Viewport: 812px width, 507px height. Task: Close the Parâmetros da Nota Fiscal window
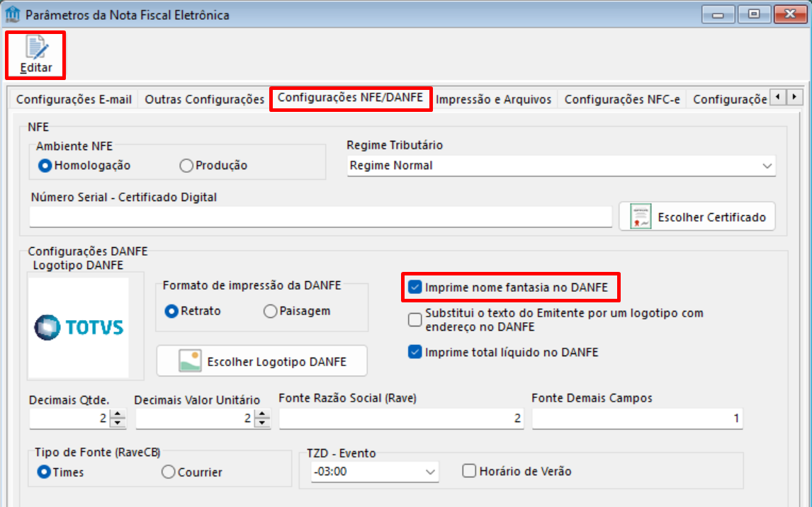click(790, 14)
